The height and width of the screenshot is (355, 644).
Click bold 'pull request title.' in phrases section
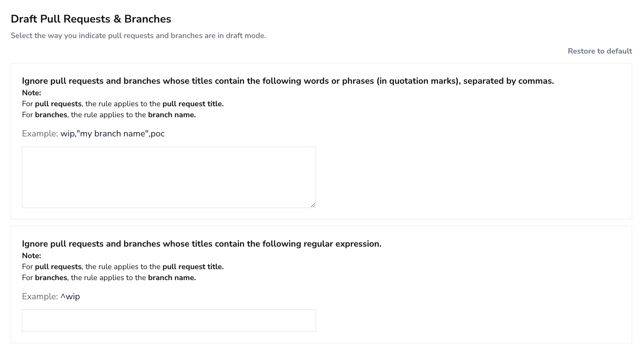[x=193, y=104]
